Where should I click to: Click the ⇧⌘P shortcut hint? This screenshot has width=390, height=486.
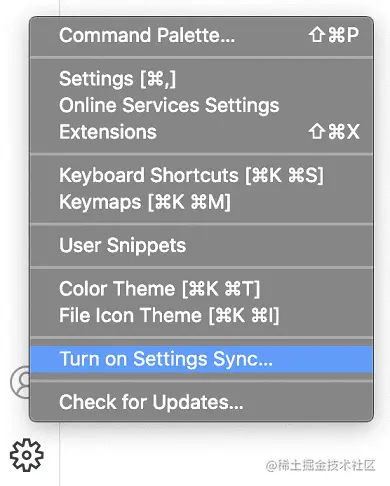[x=334, y=35]
